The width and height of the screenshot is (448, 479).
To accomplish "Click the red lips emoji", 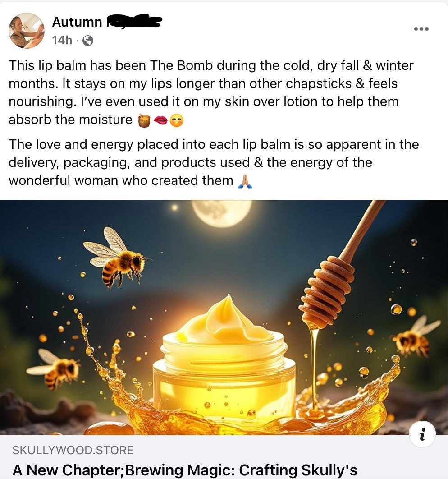I will (160, 121).
